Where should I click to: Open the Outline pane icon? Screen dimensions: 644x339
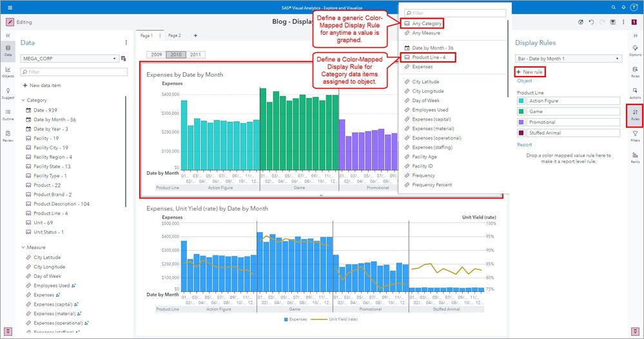pyautogui.click(x=8, y=115)
